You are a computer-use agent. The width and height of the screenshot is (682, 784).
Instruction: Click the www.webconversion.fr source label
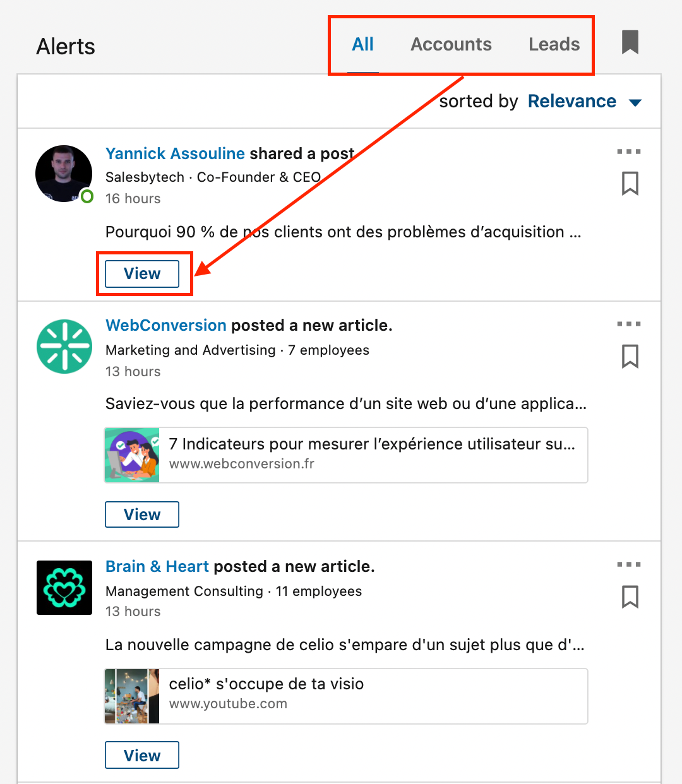[241, 463]
